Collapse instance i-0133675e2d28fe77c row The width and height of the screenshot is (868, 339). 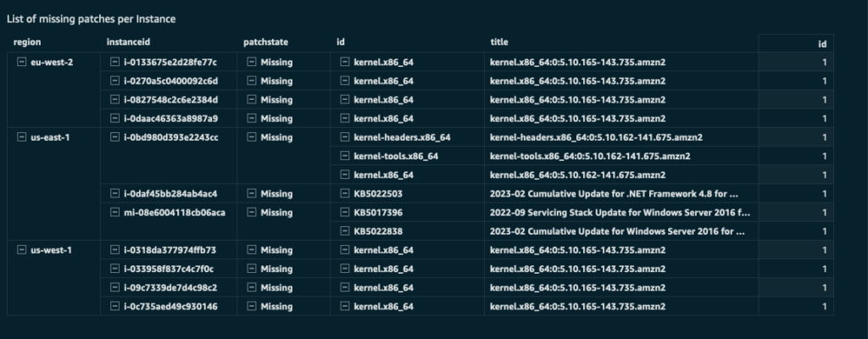(114, 63)
